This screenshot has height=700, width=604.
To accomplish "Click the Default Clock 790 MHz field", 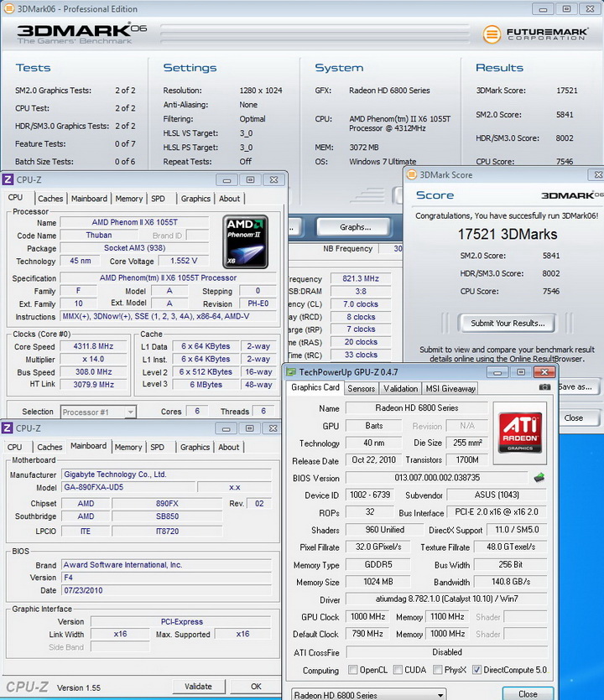I will click(367, 634).
